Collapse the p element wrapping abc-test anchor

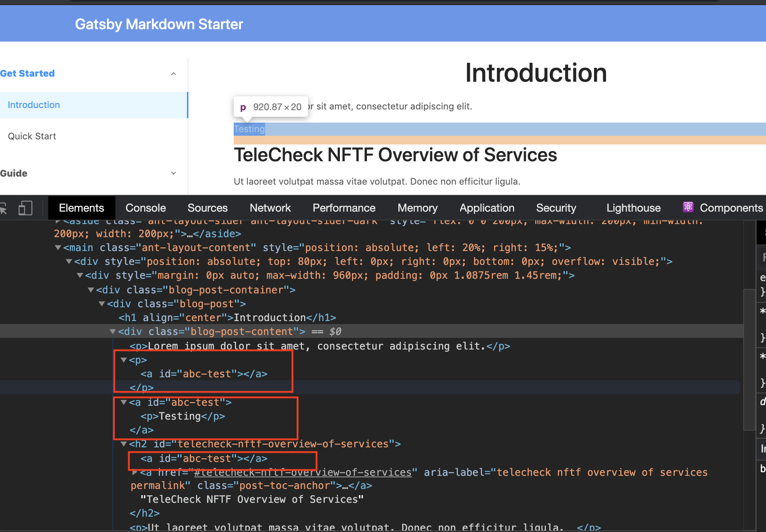pos(123,360)
